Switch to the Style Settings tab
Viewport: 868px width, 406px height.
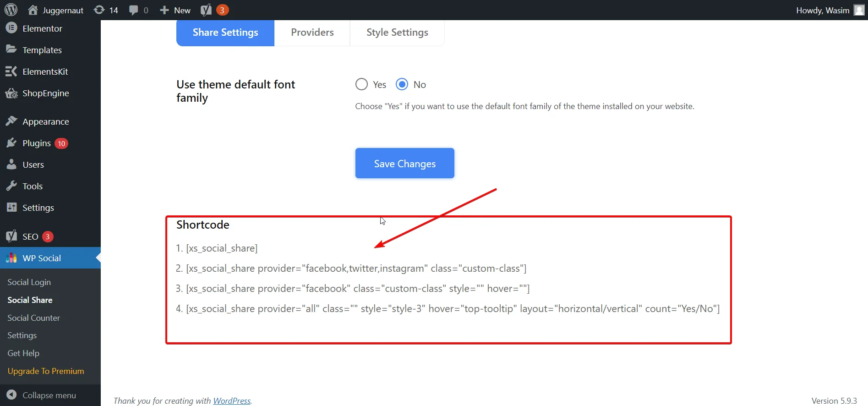point(397,33)
